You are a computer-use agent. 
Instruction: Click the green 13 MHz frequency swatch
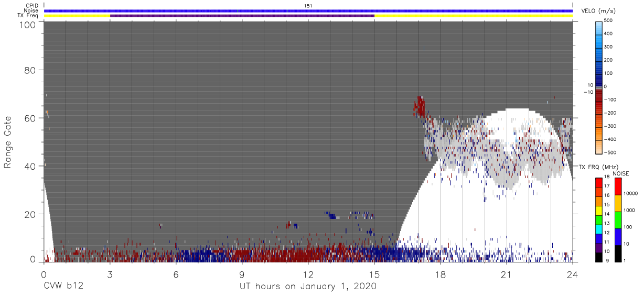coord(599,219)
